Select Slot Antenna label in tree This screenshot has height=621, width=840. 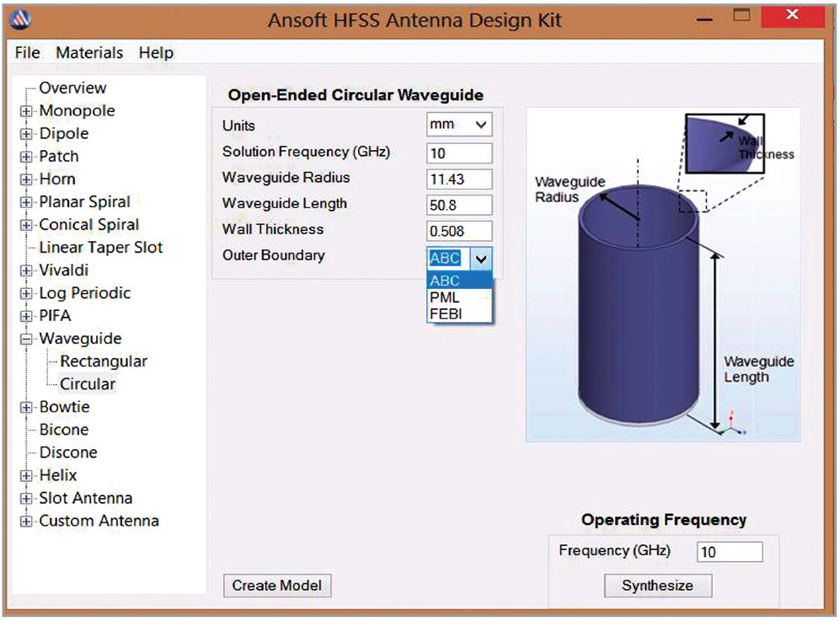click(x=86, y=498)
